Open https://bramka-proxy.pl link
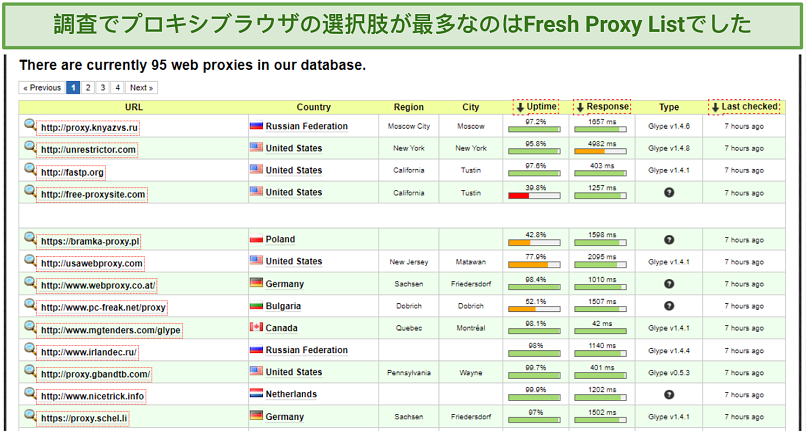This screenshot has width=806, height=434. pos(90,241)
